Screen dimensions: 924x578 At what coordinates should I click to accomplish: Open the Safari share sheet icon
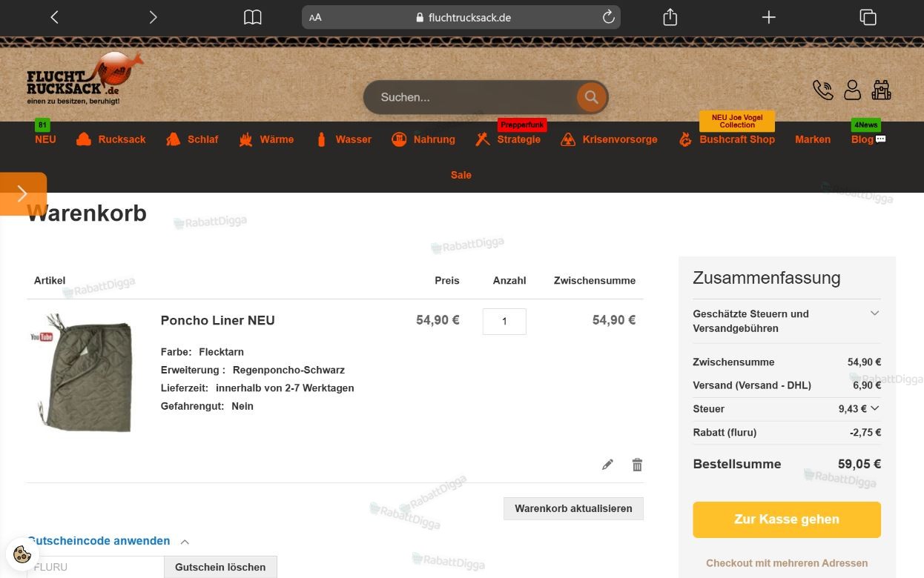coord(670,17)
